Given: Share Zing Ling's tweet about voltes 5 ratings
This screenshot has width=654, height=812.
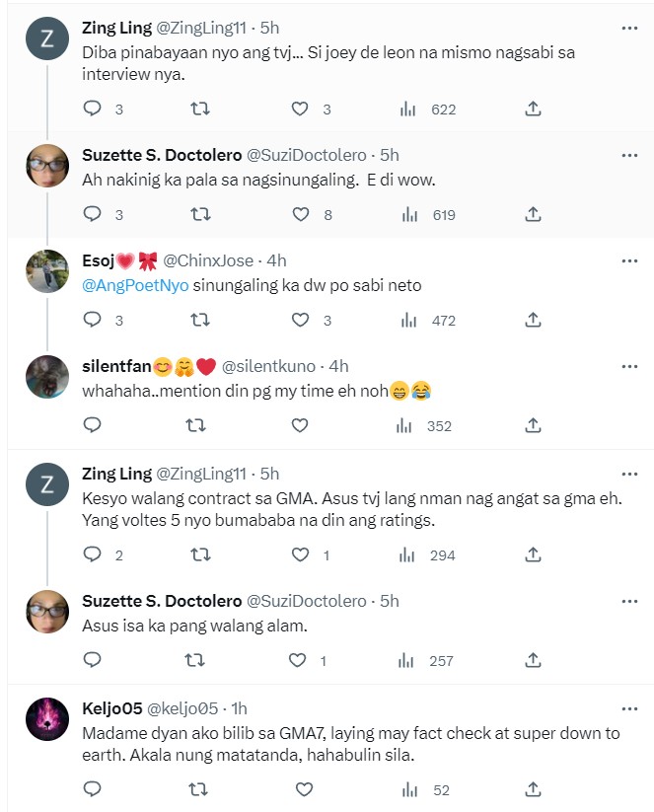Looking at the screenshot, I should click(x=533, y=554).
